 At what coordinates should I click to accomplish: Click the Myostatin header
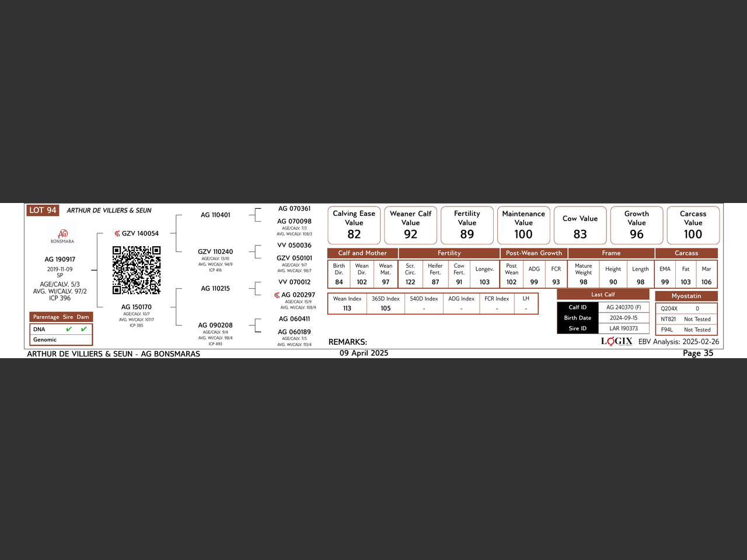point(686,296)
